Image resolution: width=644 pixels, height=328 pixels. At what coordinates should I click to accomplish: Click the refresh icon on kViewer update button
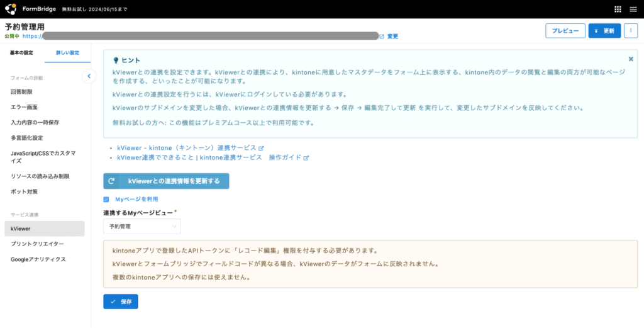pos(111,181)
